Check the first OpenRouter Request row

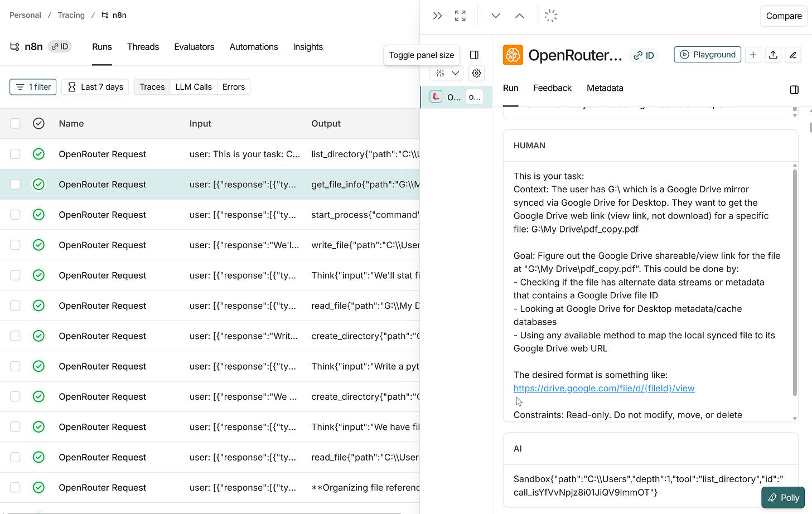click(x=15, y=154)
